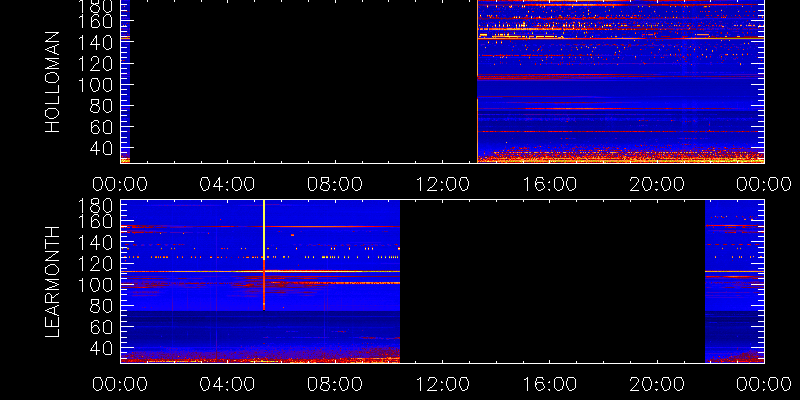Choose 04:00 time label below Learmonth plot
This screenshot has width=800, height=400.
click(227, 384)
